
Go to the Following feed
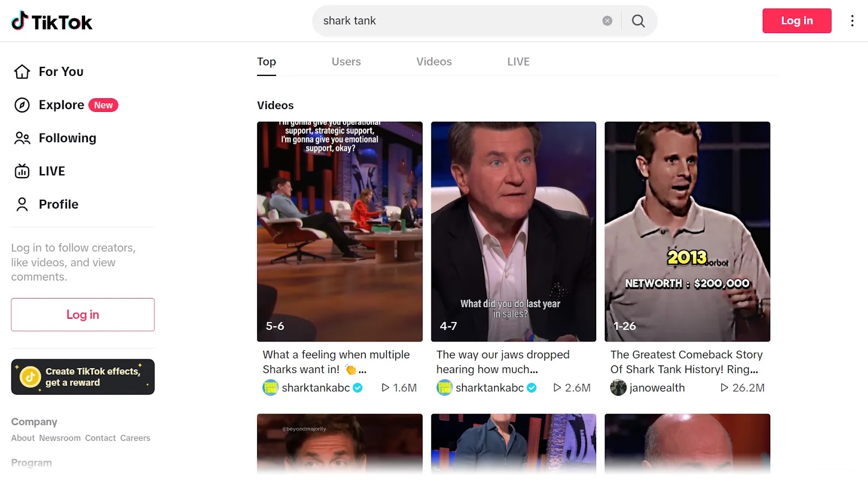(67, 138)
